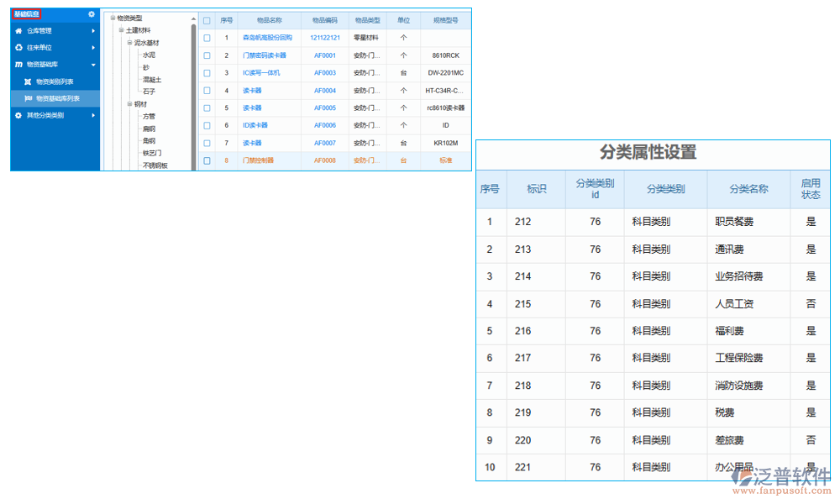The width and height of the screenshot is (840, 504).
Task: Click the flag icon beside 物资基础库列表
Action: [x=28, y=98]
